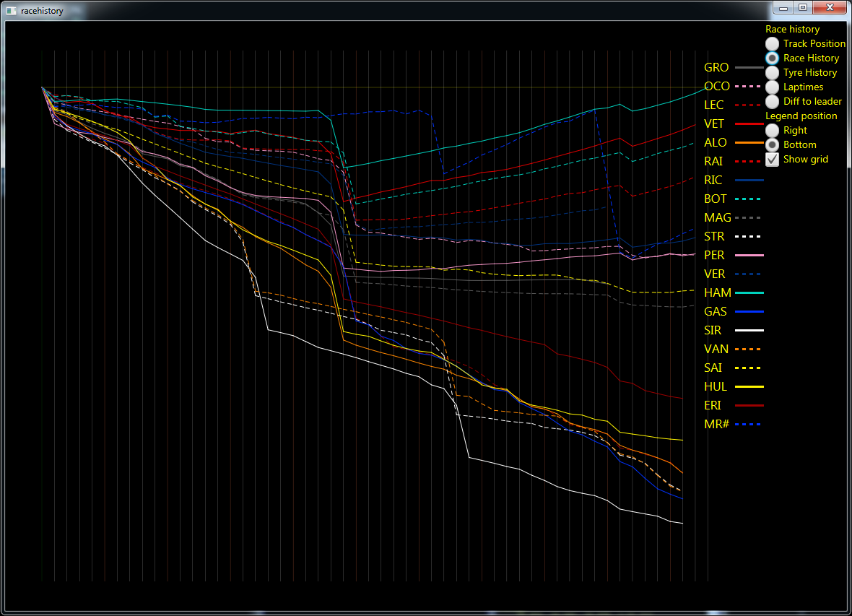Select the Track Position radio button
Image resolution: width=852 pixels, height=616 pixels.
[772, 43]
